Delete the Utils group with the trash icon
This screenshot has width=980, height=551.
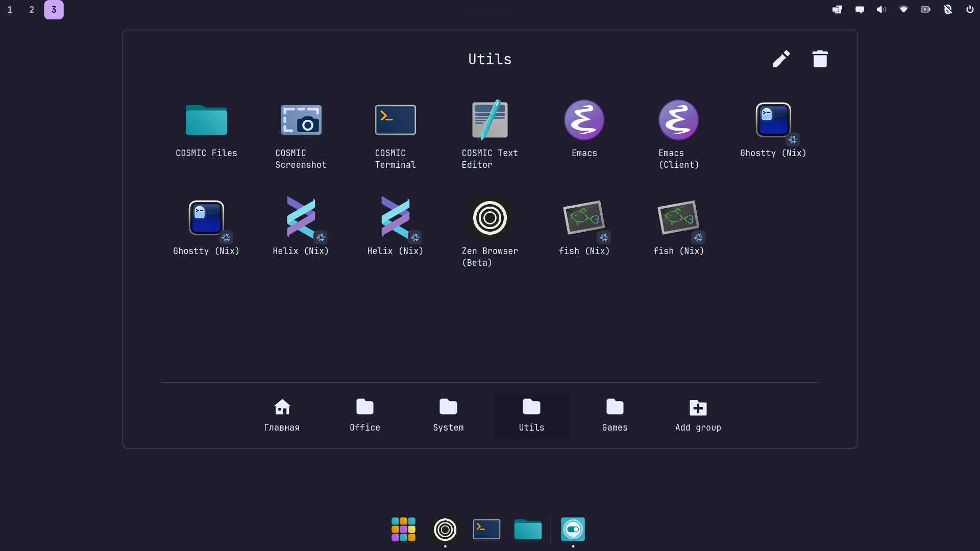[820, 59]
